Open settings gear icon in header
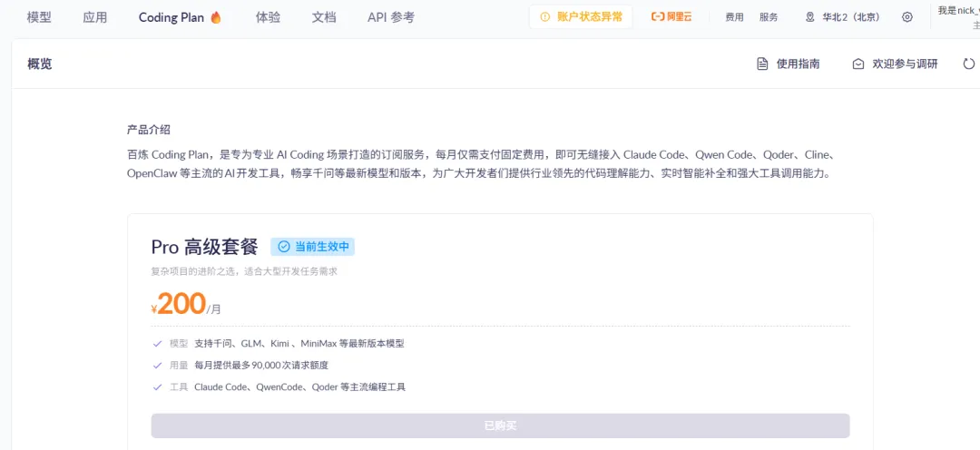Viewport: 980px width, 450px height. click(906, 17)
